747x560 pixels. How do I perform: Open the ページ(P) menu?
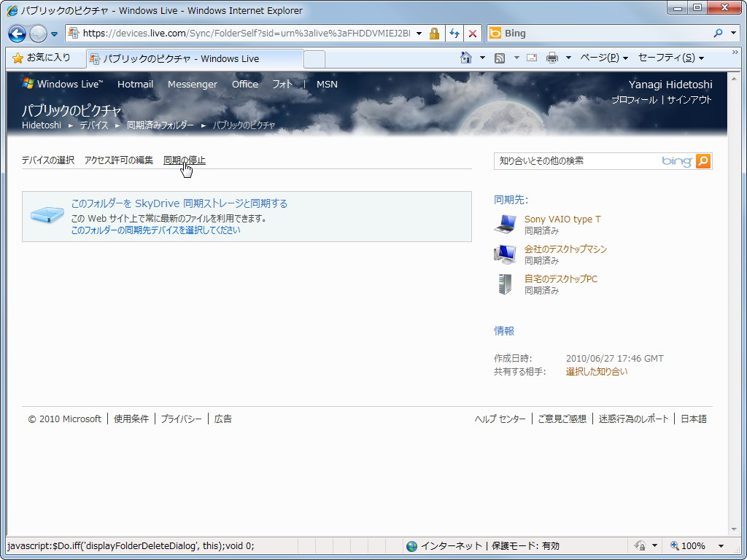tap(604, 58)
